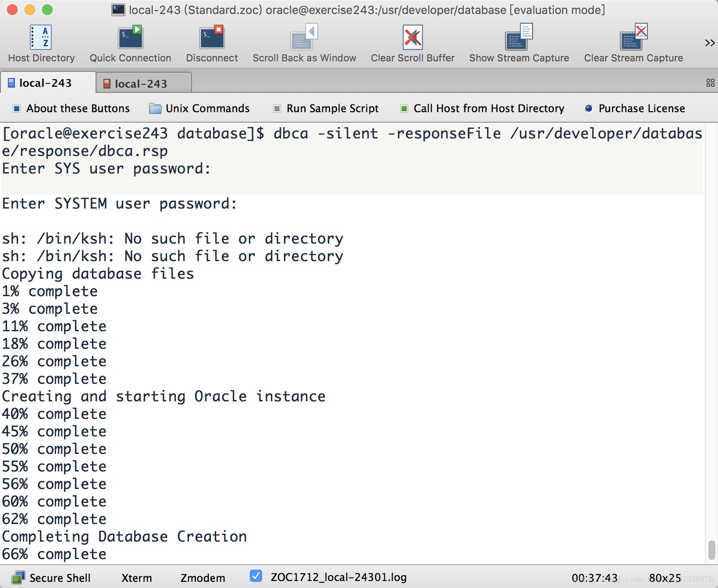Click the 'Completing Database Creation' line

124,537
